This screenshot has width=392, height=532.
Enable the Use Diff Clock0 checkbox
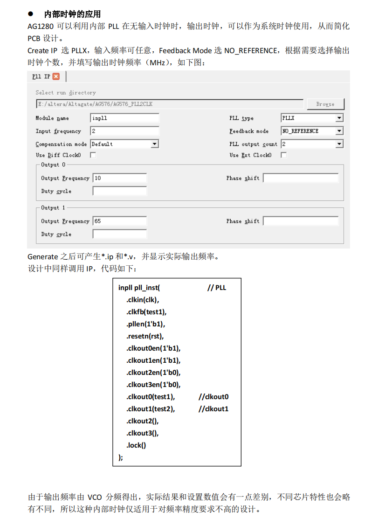pyautogui.click(x=93, y=155)
